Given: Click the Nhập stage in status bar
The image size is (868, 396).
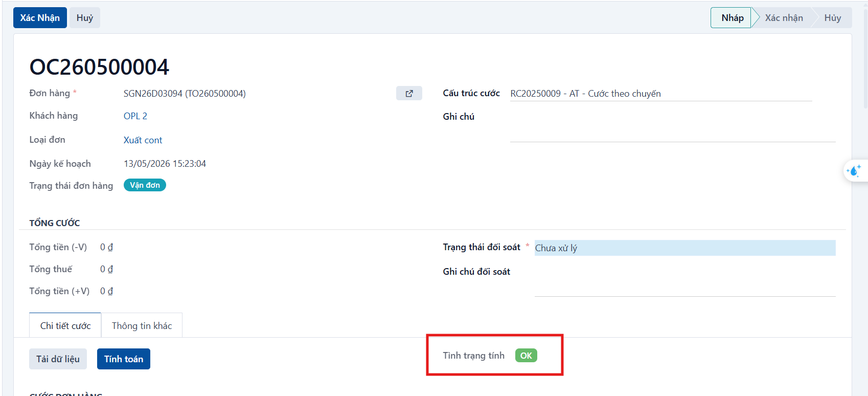Looking at the screenshot, I should [x=732, y=18].
